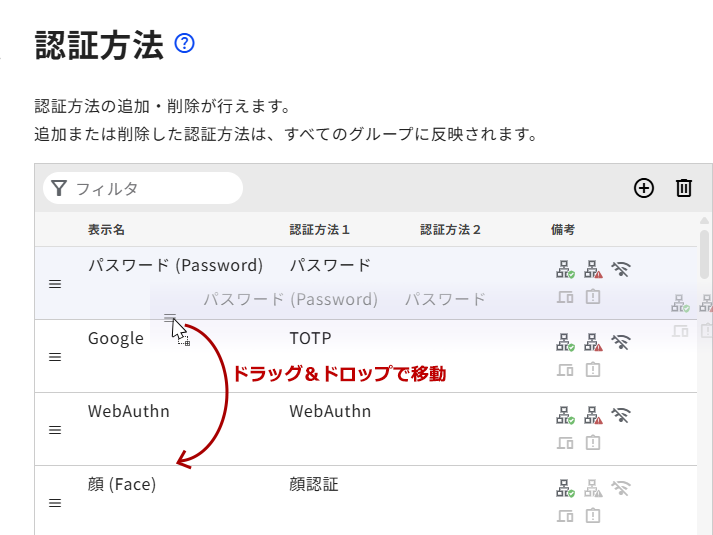Click the drag handle for 顔 (Face) row

click(x=55, y=503)
